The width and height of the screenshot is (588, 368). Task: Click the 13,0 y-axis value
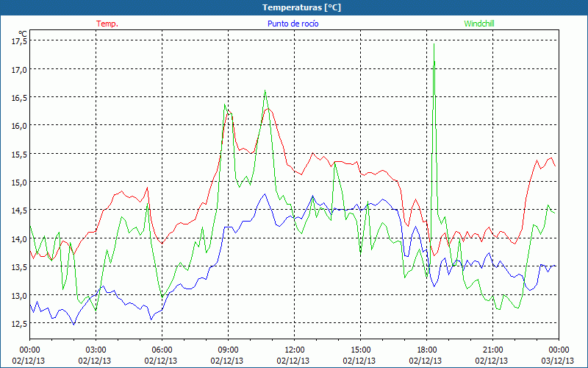(x=19, y=295)
